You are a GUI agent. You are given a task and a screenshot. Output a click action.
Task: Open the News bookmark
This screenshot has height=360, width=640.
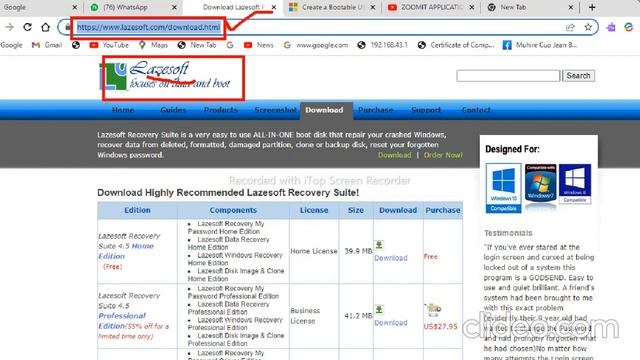point(259,45)
